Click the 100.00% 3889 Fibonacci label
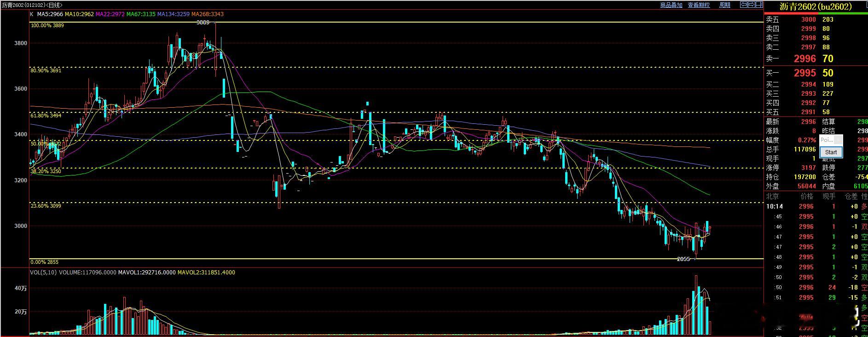The height and width of the screenshot is (337, 868). click(x=47, y=26)
